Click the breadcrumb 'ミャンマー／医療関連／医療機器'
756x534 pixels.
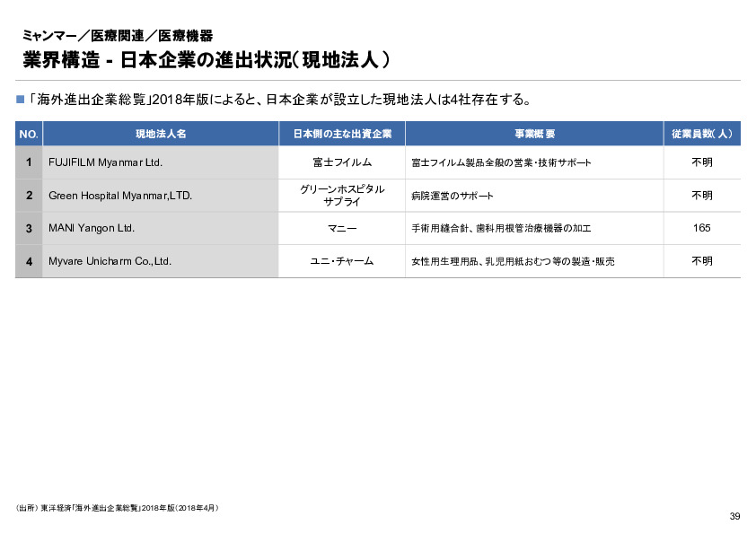coord(118,36)
